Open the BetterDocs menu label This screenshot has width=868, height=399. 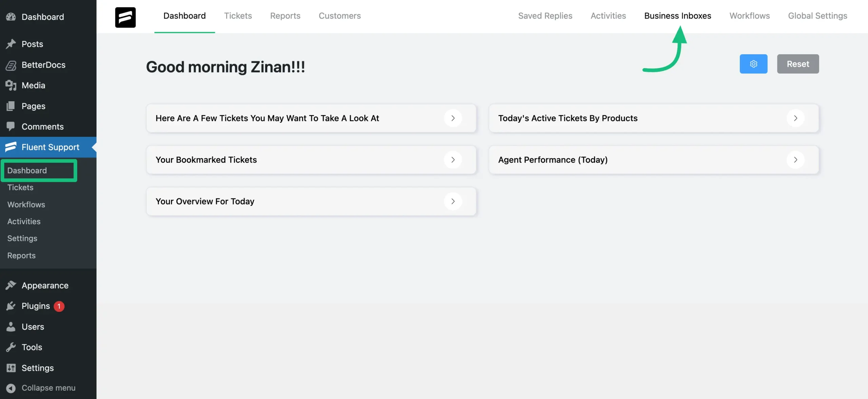pyautogui.click(x=43, y=65)
